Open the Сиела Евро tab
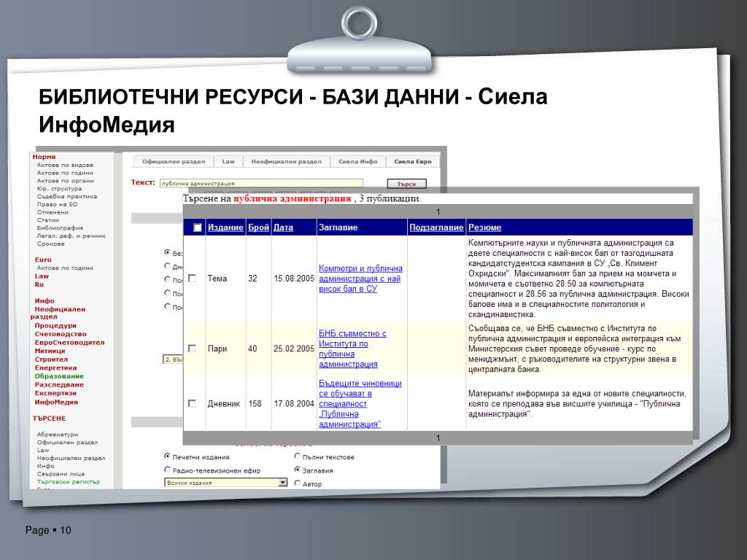Viewport: 747px width, 560px height. pyautogui.click(x=413, y=161)
